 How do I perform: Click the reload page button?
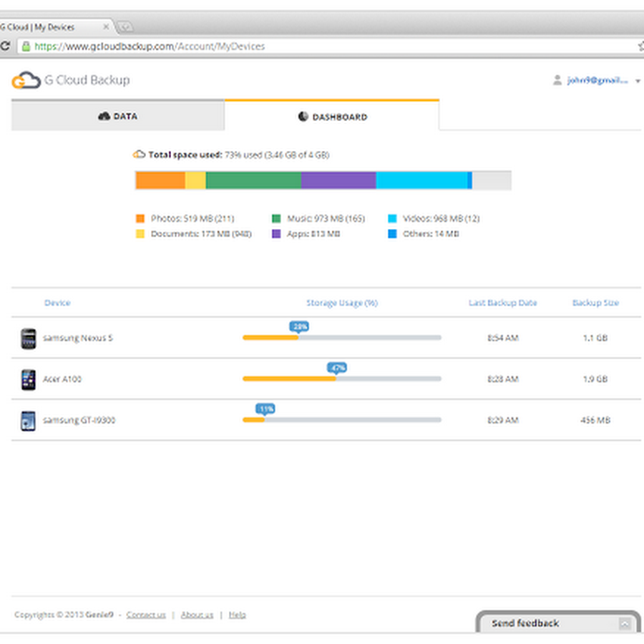click(5, 46)
